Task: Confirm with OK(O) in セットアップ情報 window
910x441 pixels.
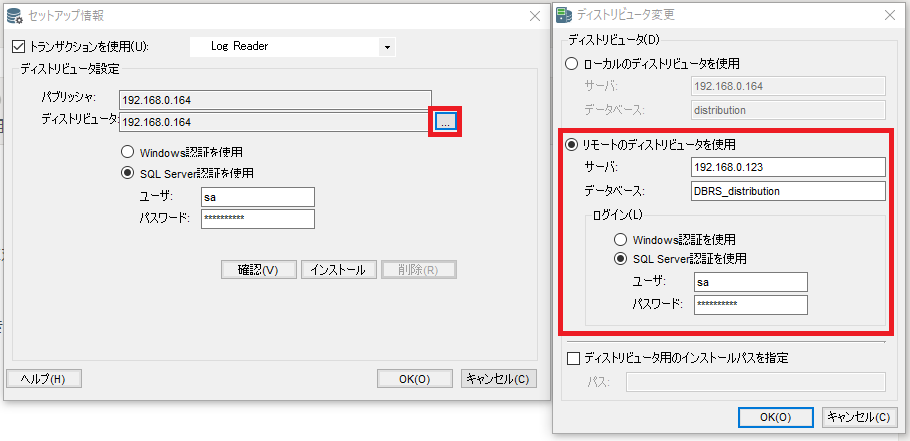Action: click(x=414, y=379)
